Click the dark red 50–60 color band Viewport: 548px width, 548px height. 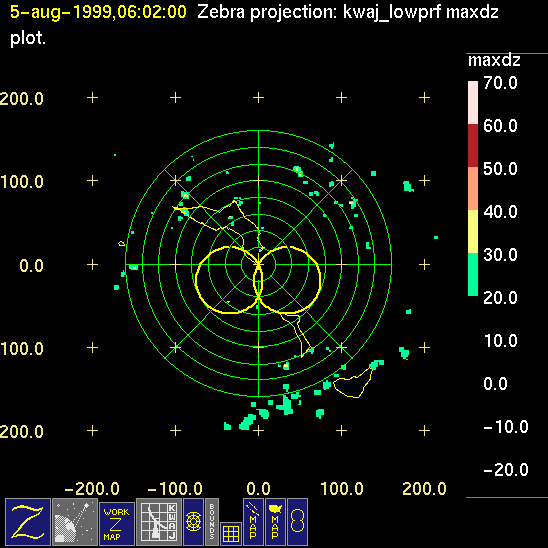pyautogui.click(x=473, y=145)
